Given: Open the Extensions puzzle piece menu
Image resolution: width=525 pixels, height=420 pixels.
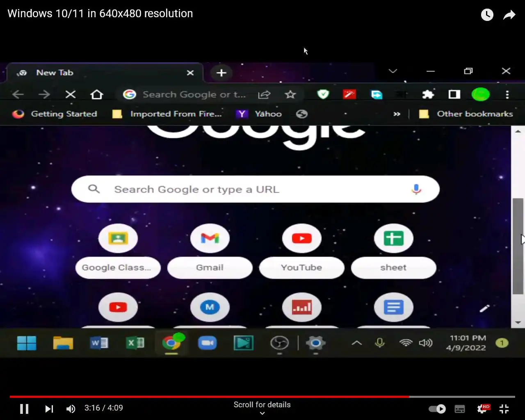Looking at the screenshot, I should tap(428, 95).
